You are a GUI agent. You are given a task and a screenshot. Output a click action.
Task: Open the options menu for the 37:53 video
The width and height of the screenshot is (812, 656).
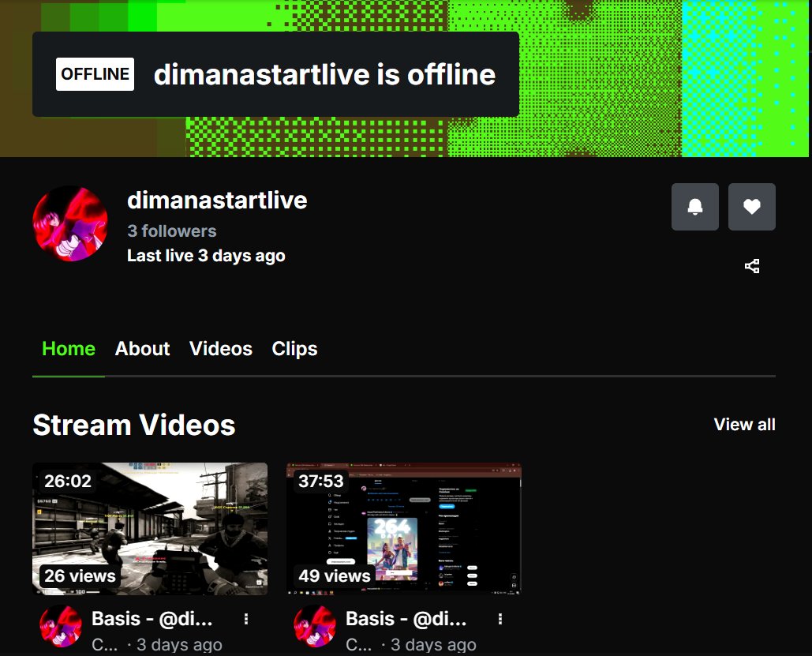500,619
